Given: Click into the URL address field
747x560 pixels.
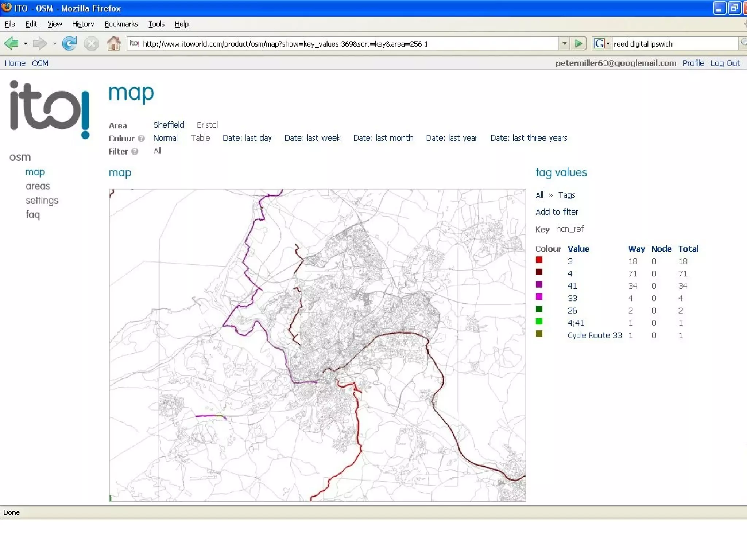Looking at the screenshot, I should [328, 44].
